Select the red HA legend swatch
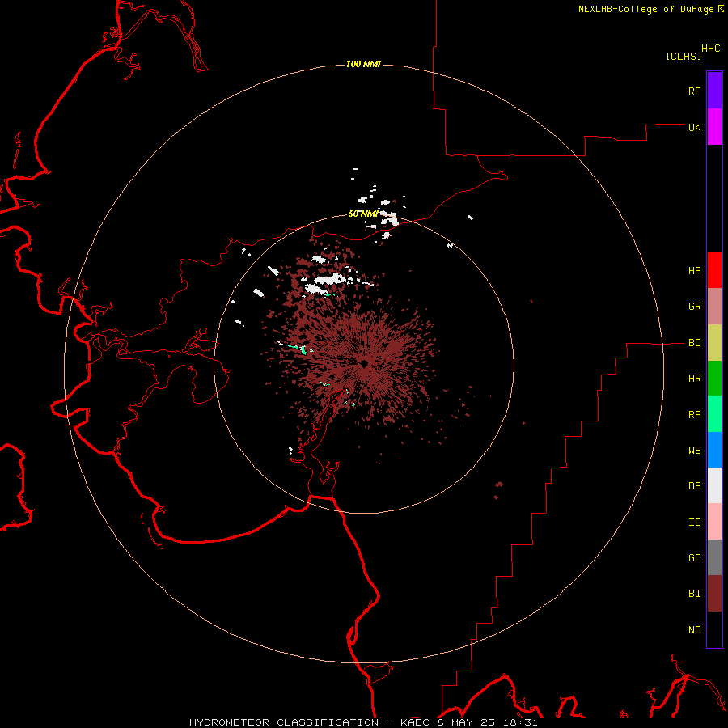 coord(714,270)
